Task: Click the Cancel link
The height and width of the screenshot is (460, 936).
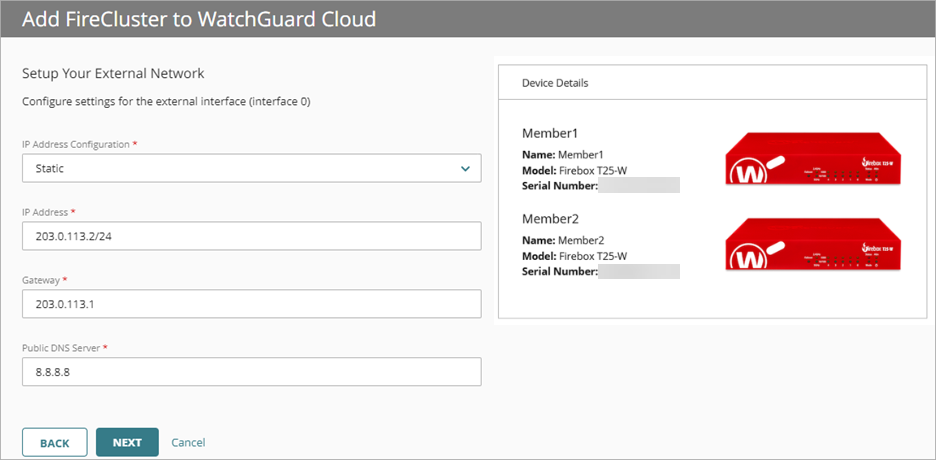Action: (188, 442)
